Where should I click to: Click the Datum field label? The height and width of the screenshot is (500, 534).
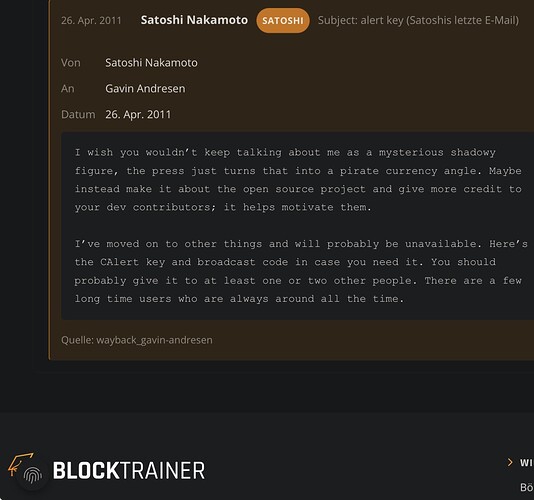point(78,114)
